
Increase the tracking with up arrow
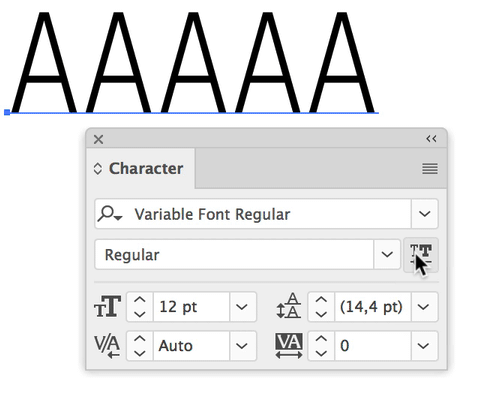click(x=321, y=339)
